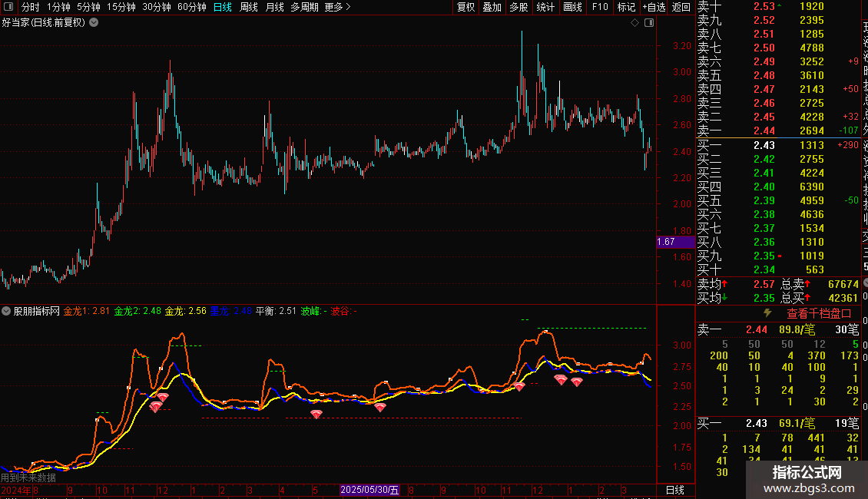
Task: Click 总卖 volume 67674
Action: point(843,284)
